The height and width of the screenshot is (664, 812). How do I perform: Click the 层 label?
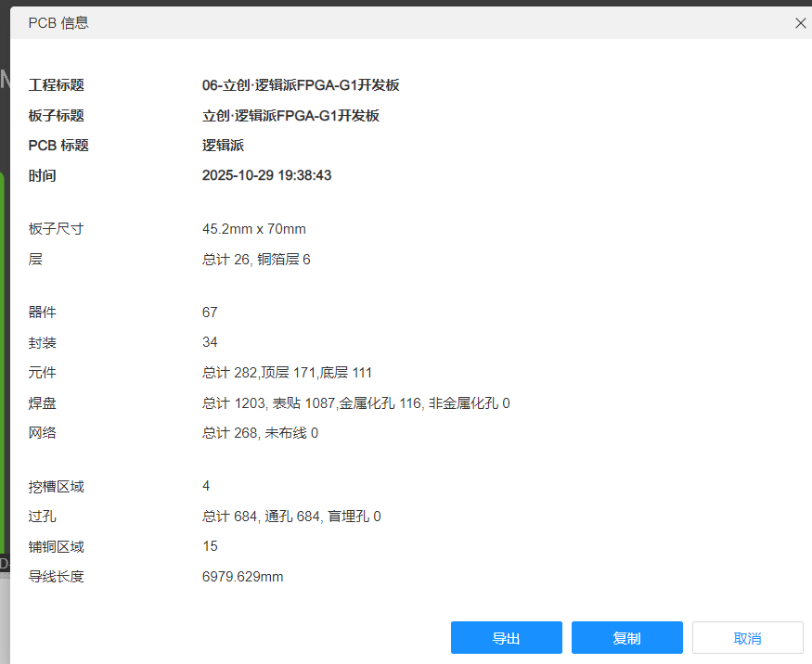coord(35,260)
